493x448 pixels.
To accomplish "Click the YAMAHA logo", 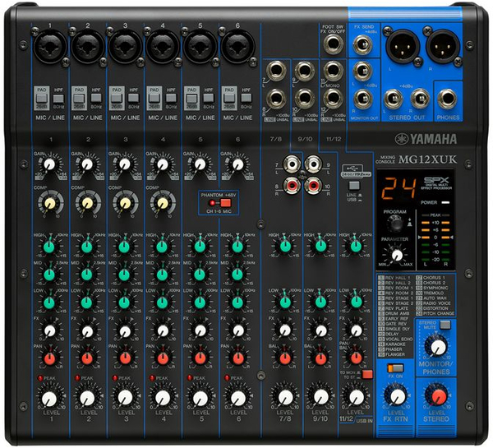I will (426, 139).
